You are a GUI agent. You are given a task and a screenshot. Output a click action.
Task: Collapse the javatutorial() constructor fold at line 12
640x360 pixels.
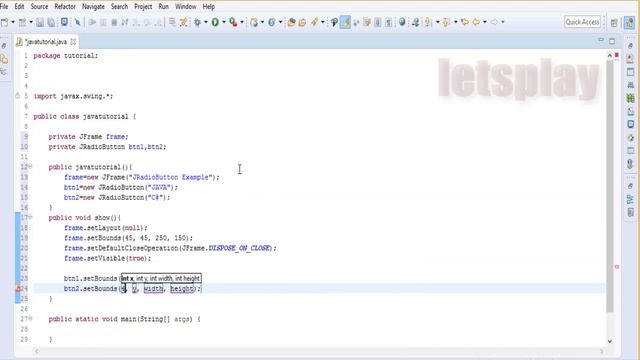click(30, 167)
